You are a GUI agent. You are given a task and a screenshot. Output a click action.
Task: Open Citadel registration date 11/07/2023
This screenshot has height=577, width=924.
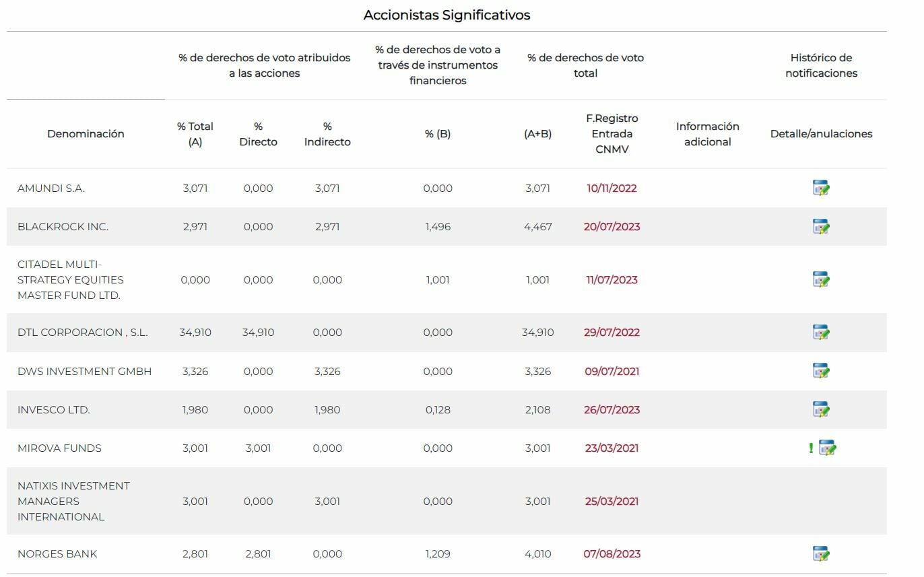[x=612, y=279]
